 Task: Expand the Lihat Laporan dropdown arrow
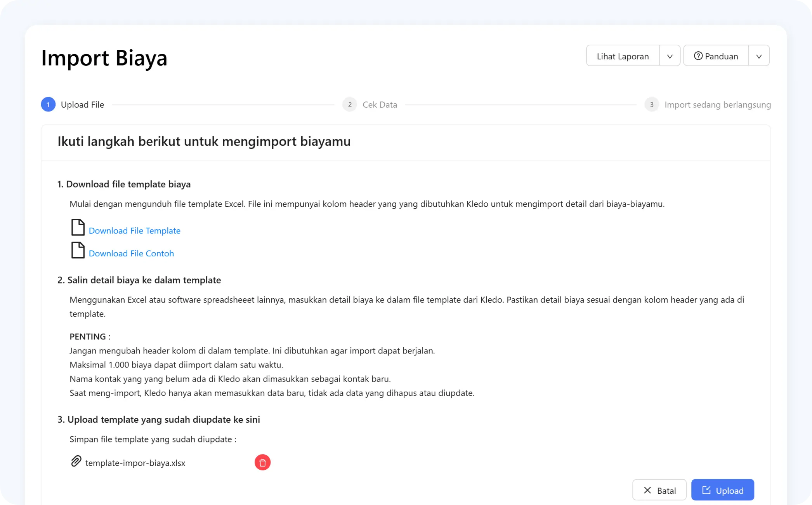pyautogui.click(x=670, y=56)
